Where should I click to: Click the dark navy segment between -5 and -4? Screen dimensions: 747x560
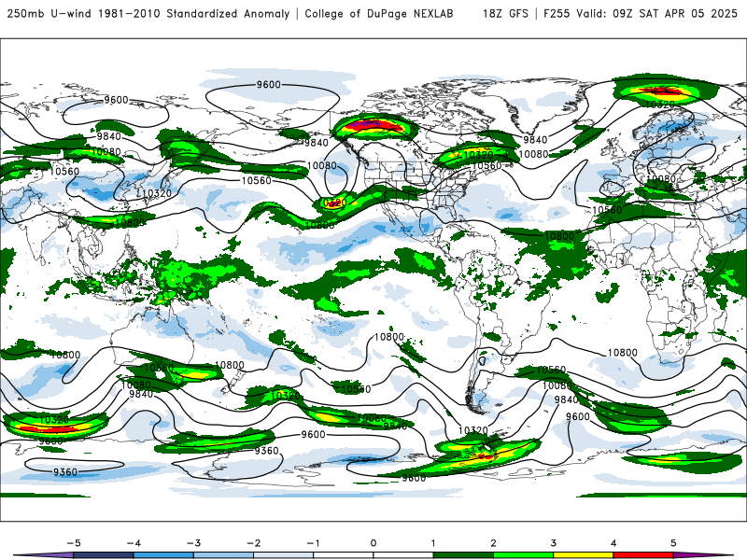pos(104,555)
